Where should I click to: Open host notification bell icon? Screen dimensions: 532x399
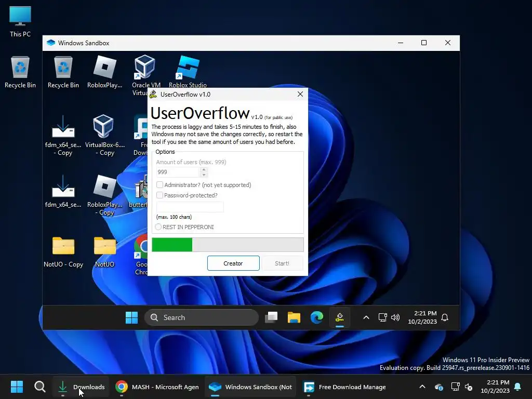click(x=518, y=387)
